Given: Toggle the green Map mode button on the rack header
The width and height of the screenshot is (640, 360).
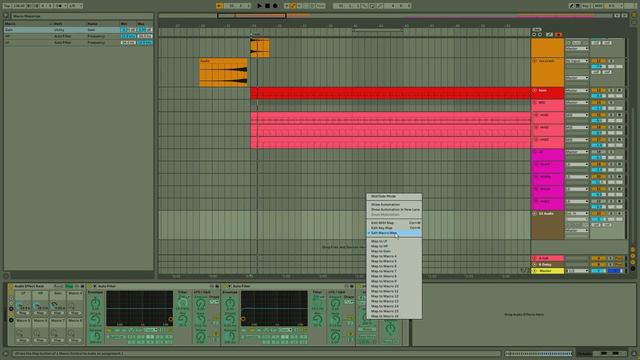Looking at the screenshot, I should (69, 287).
